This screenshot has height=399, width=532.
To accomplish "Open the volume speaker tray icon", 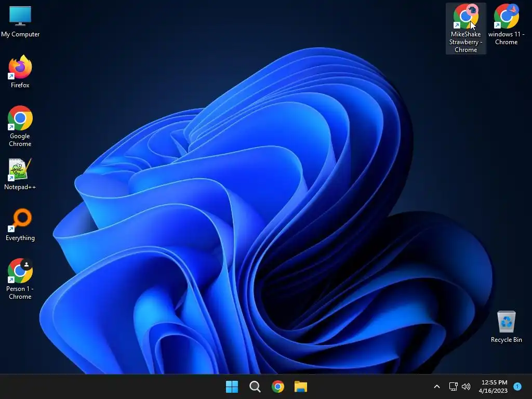I will [466, 387].
